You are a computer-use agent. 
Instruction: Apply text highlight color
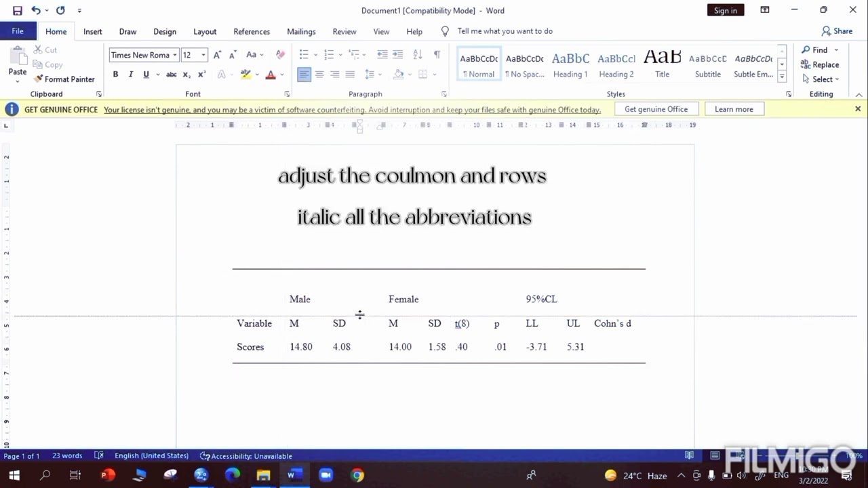tap(245, 74)
